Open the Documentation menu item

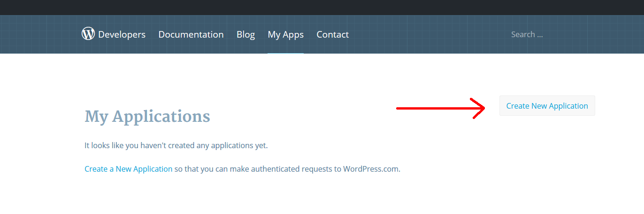[x=191, y=34]
